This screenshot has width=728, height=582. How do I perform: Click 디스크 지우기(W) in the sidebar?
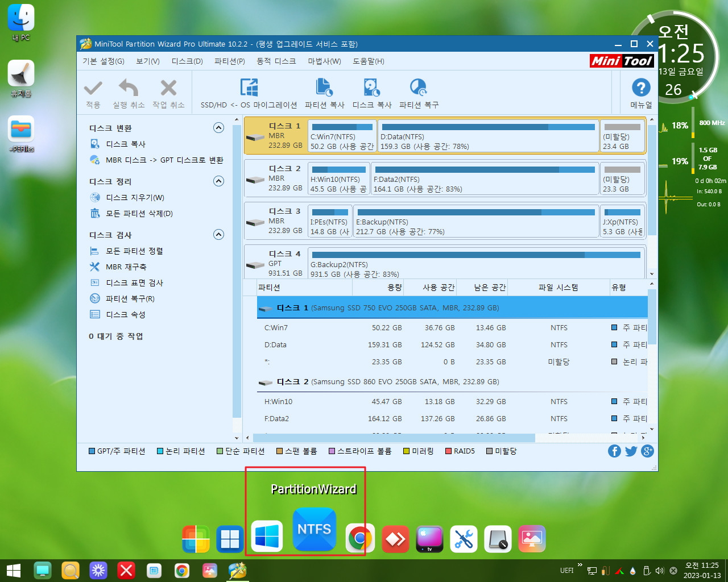tap(135, 197)
